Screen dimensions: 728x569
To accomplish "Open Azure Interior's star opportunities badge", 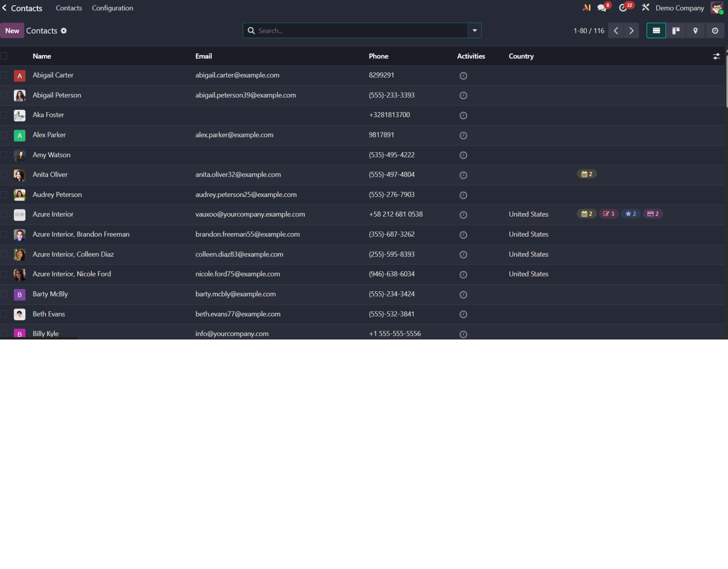I will [631, 214].
